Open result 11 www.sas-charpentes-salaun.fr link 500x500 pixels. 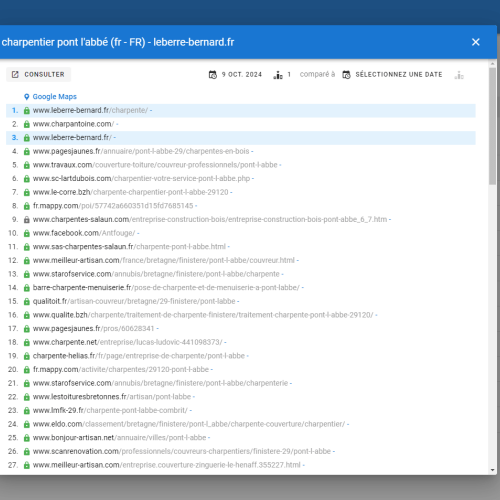click(129, 247)
